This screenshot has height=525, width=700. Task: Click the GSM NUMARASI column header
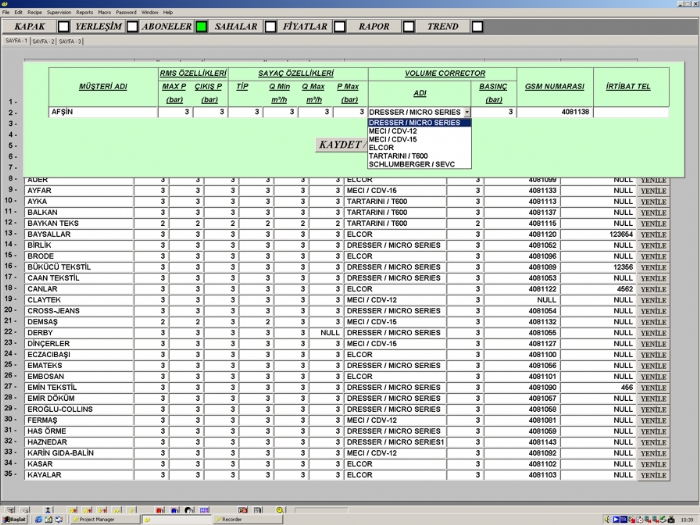[554, 87]
